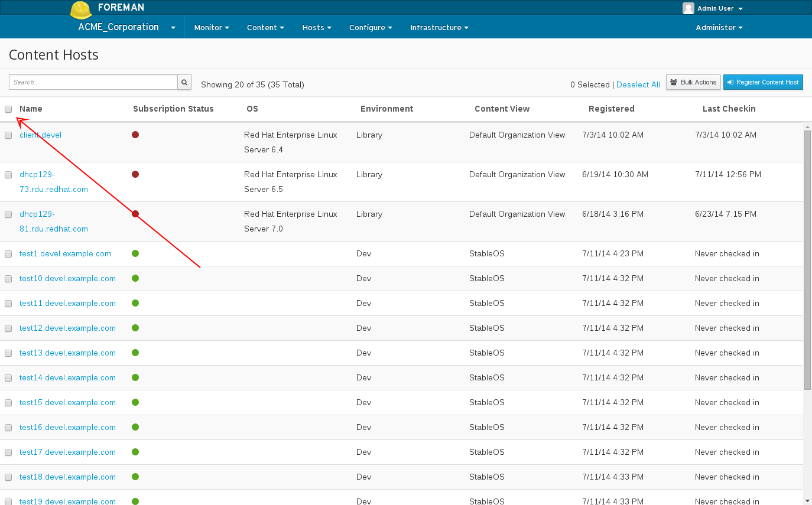Click Register Content Host button
The image size is (812, 505).
[763, 82]
